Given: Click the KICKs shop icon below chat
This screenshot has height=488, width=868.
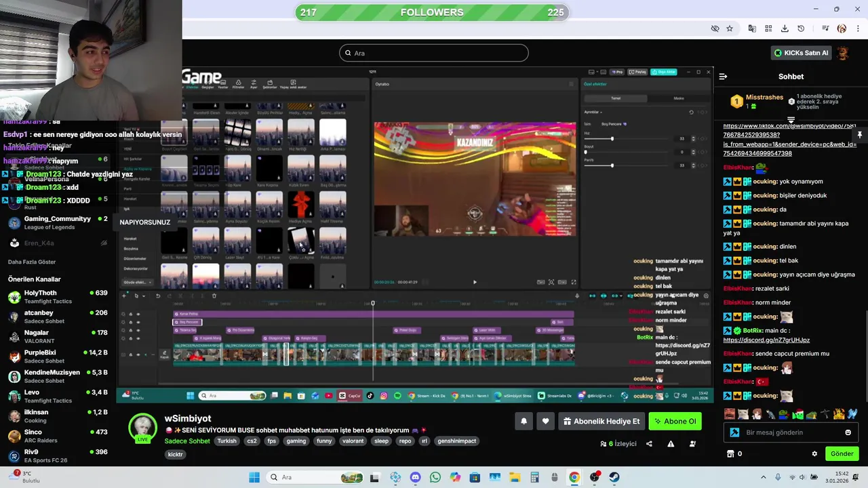Looking at the screenshot, I should pos(730,453).
